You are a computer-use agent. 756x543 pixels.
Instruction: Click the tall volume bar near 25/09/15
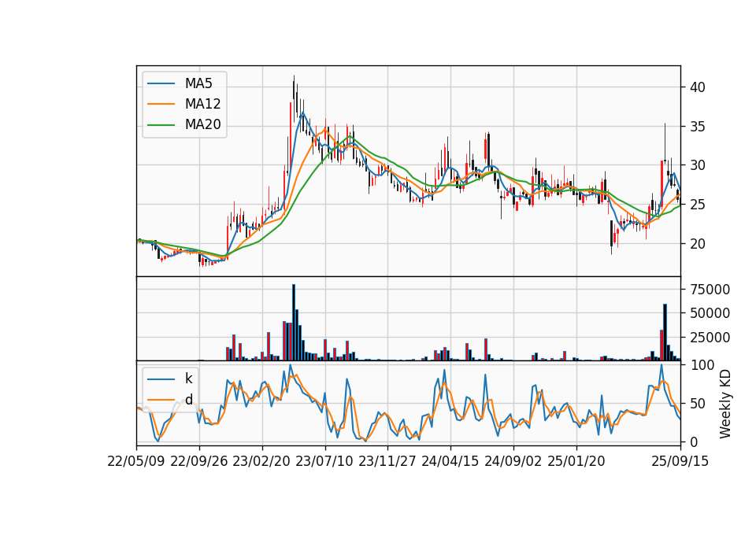pyautogui.click(x=665, y=332)
